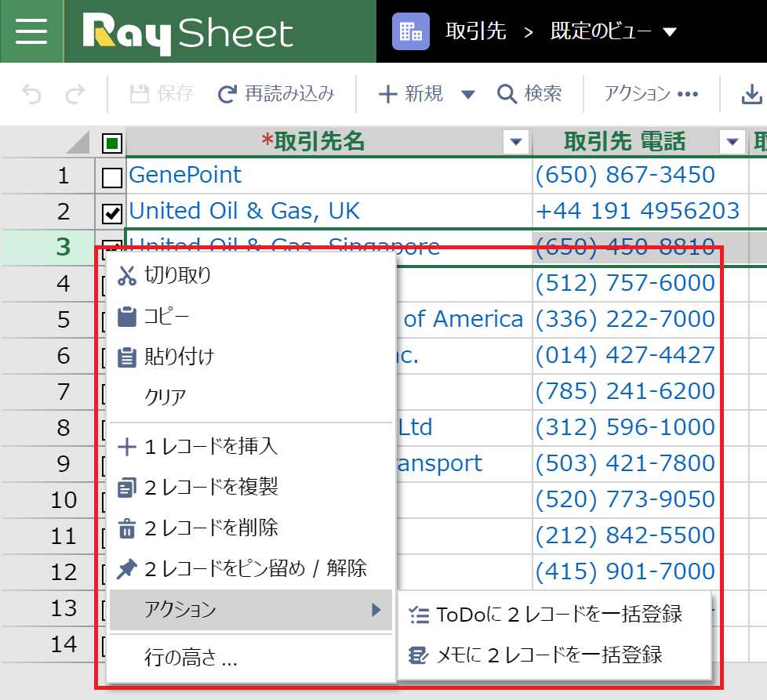Choose 2 レコードを削除 menu item
767x700 pixels.
tap(250, 528)
